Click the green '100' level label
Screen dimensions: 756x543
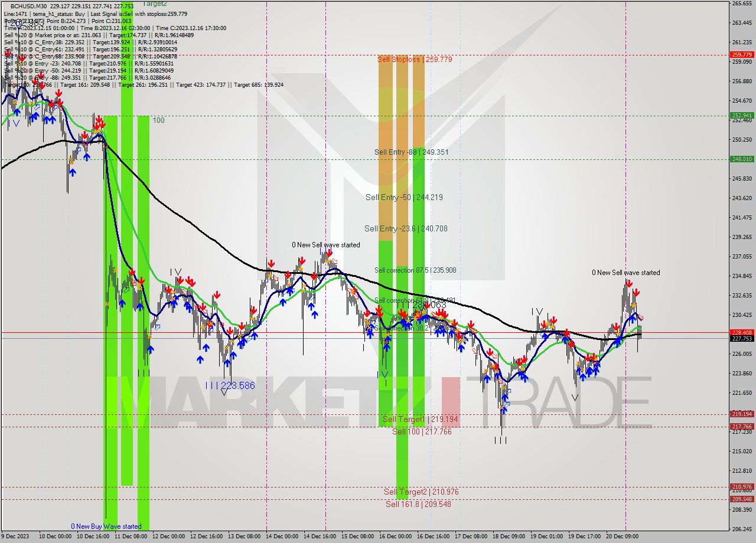[x=159, y=120]
